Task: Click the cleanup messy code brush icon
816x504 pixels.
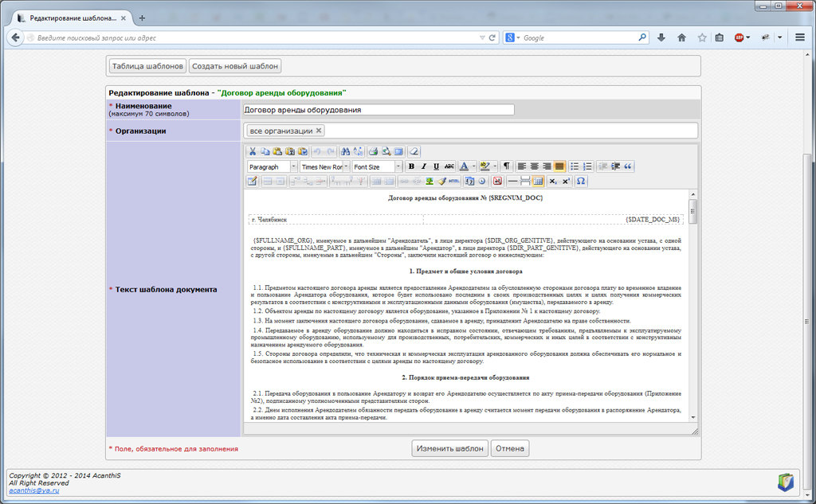Action: (x=441, y=181)
